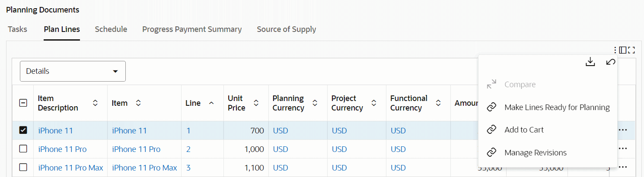The height and width of the screenshot is (177, 644).
Task: Open row actions for the iPhone 11 Pro Max line
Action: (623, 167)
